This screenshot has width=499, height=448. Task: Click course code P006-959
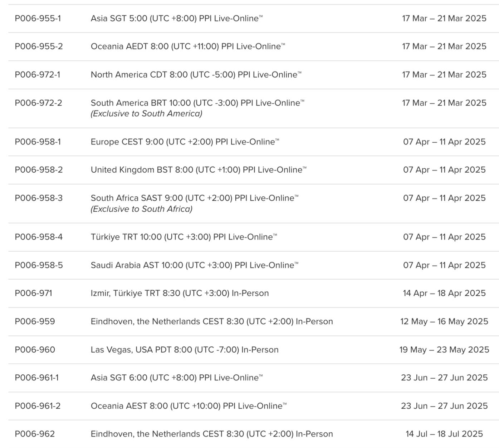35,321
